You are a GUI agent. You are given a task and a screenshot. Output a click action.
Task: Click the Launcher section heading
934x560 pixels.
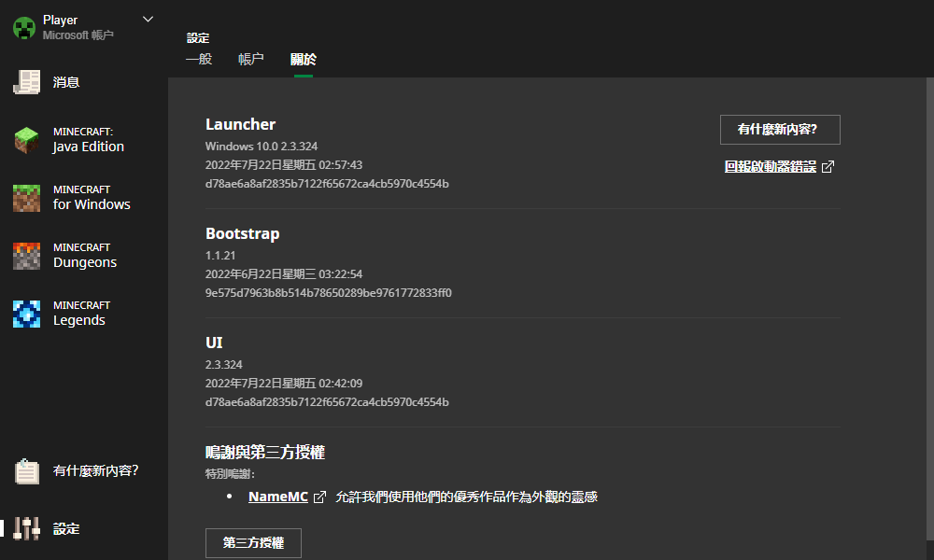[241, 124]
